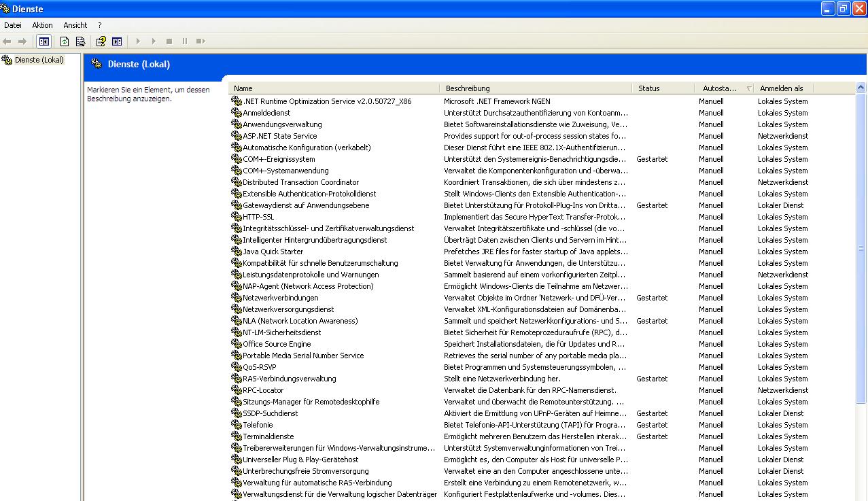The image size is (868, 501).
Task: Select the .NET Runtime Optimization Service name
Action: [x=327, y=101]
